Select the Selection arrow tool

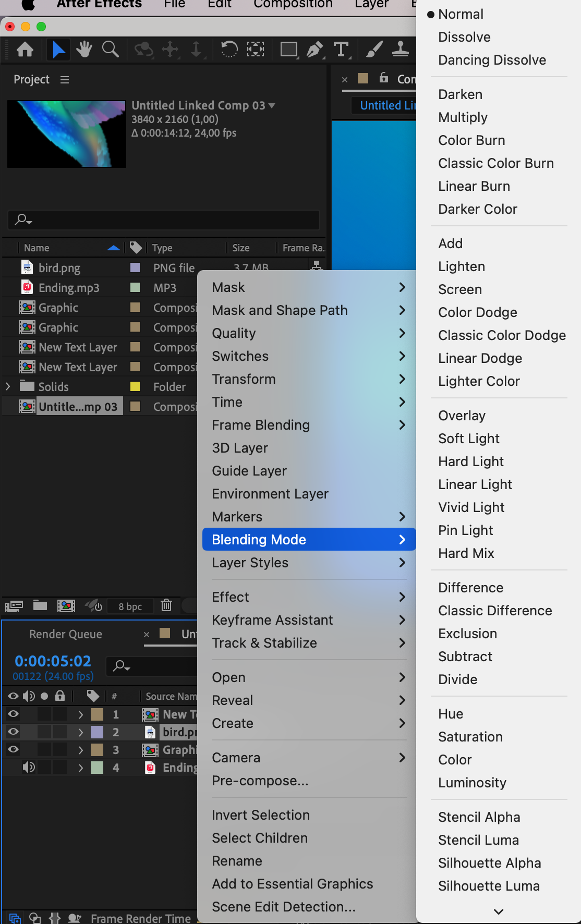point(58,50)
